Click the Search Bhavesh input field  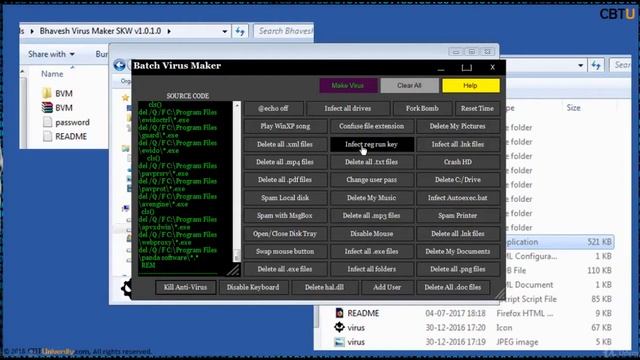(x=284, y=31)
